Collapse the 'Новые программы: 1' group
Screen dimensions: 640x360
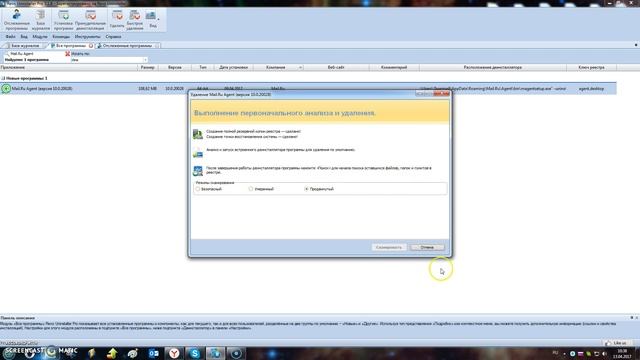(2, 78)
